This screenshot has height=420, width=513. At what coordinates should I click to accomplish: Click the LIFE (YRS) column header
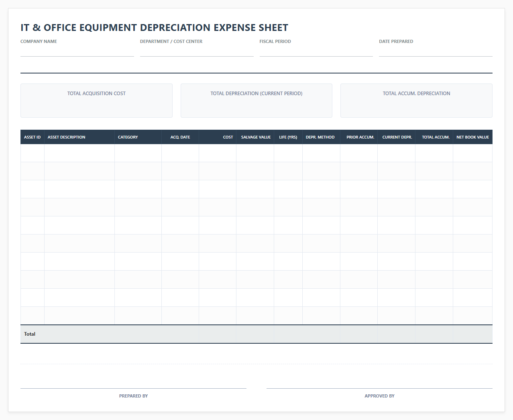point(288,137)
